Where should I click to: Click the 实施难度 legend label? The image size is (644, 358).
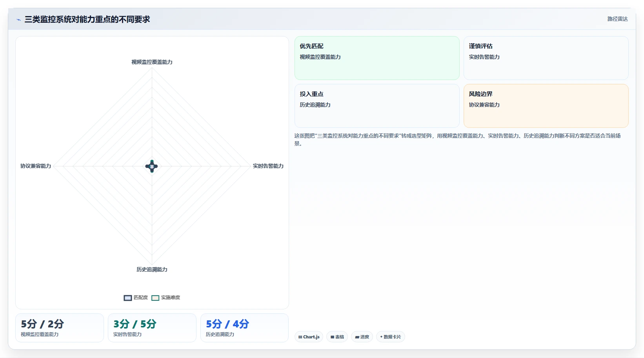click(171, 298)
